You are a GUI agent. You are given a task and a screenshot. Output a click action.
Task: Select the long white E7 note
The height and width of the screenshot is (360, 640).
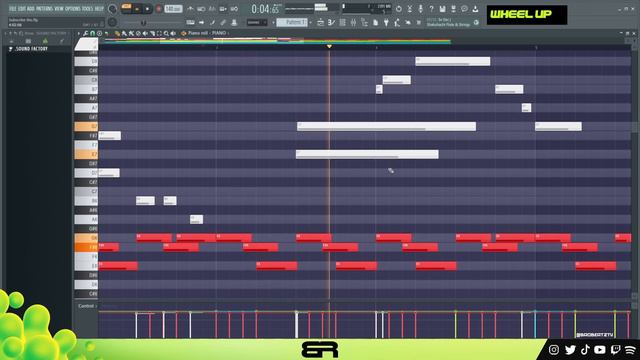pos(367,154)
